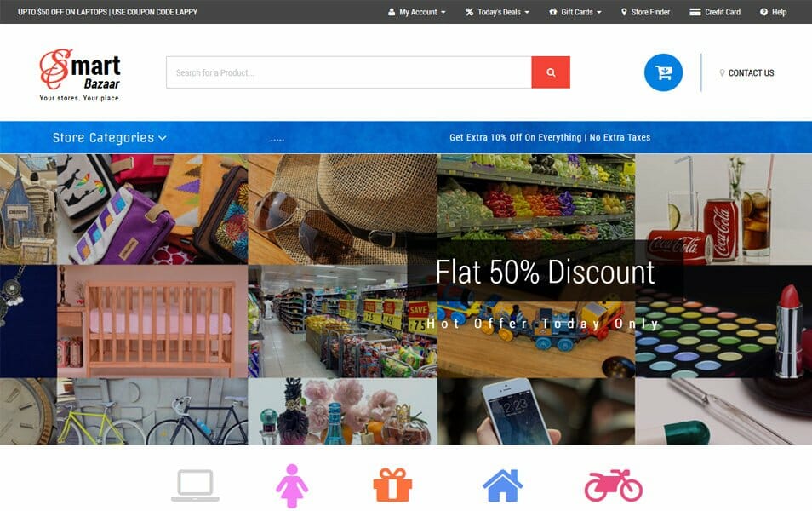Screen dimensions: 812x511
Task: Open the Help link
Action: (x=773, y=12)
